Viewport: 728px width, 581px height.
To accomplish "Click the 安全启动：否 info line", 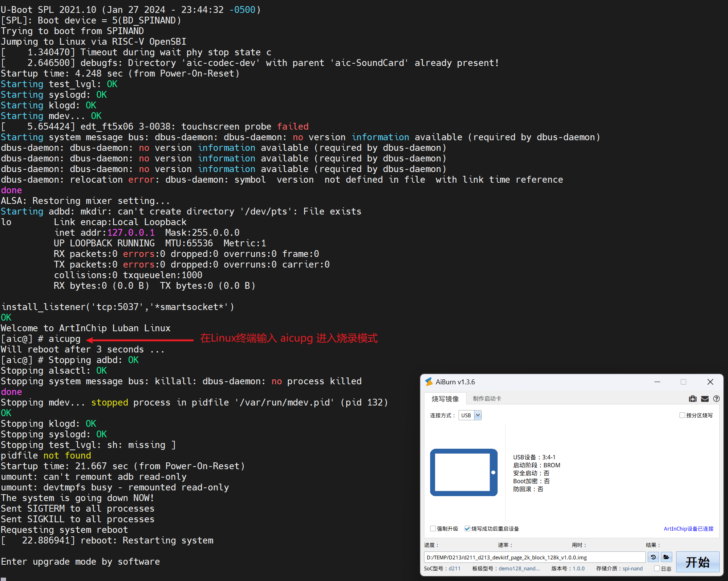I will point(531,473).
